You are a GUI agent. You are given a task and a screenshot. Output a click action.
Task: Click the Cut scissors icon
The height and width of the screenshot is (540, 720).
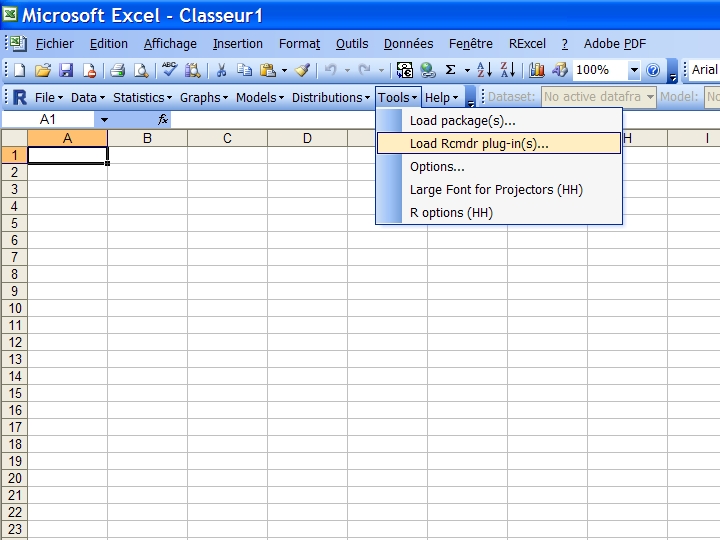click(x=221, y=70)
